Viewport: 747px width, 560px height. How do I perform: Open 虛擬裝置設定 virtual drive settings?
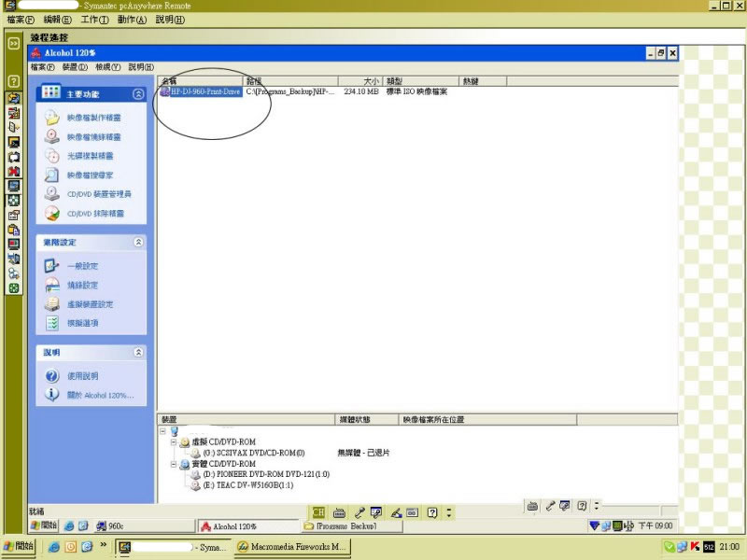point(78,304)
